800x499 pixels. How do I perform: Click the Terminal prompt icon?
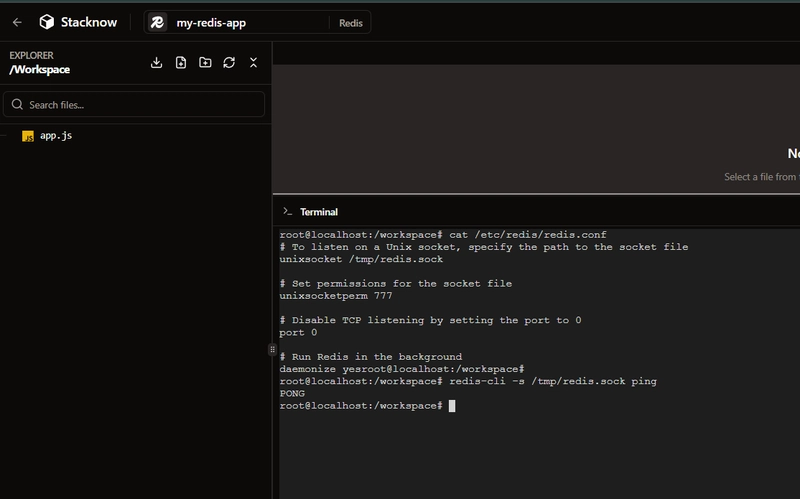click(x=287, y=212)
